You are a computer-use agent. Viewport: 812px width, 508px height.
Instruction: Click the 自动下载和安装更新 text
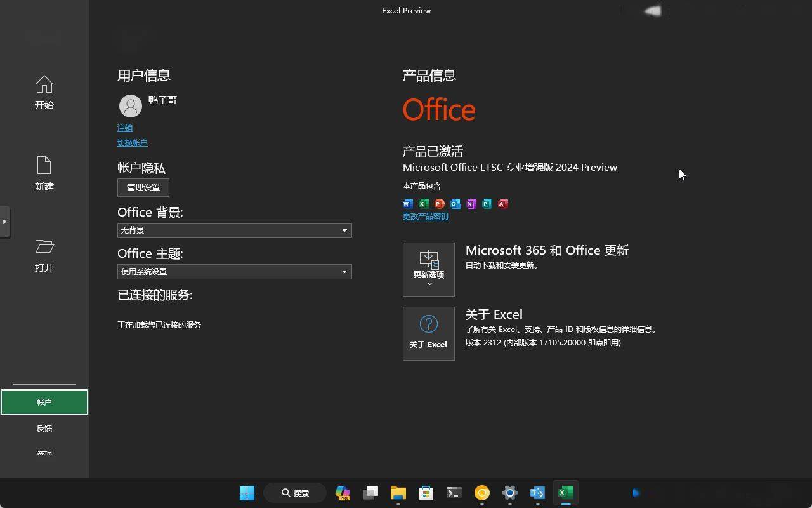click(502, 265)
